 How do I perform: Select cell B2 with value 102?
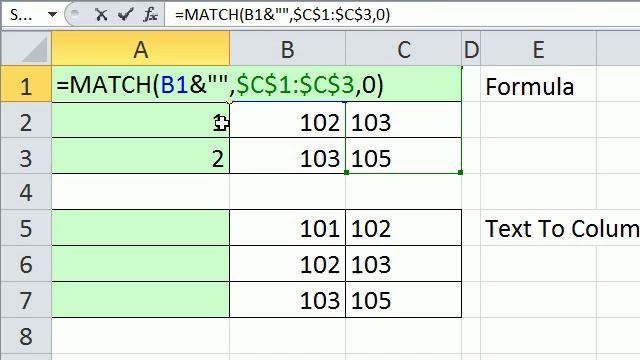tap(287, 120)
